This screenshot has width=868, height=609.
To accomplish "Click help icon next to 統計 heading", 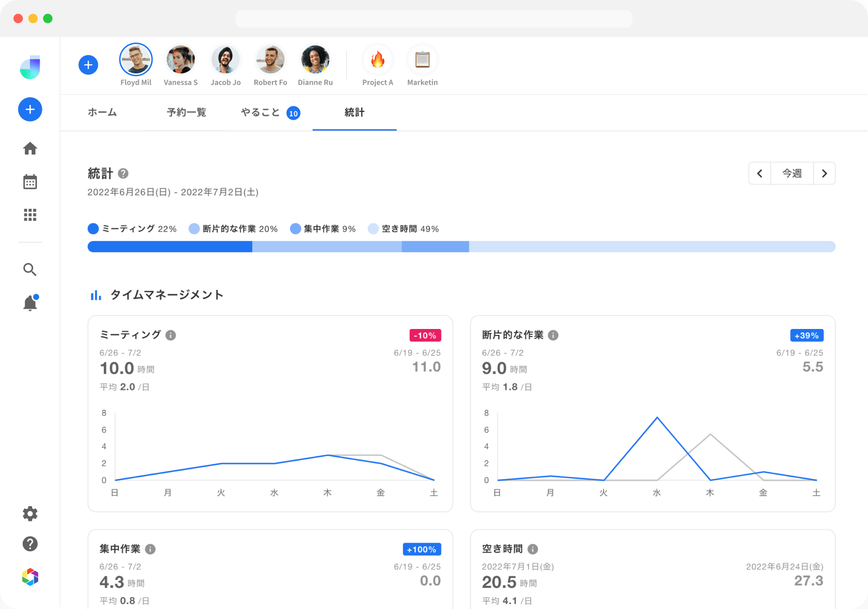I will tap(123, 173).
